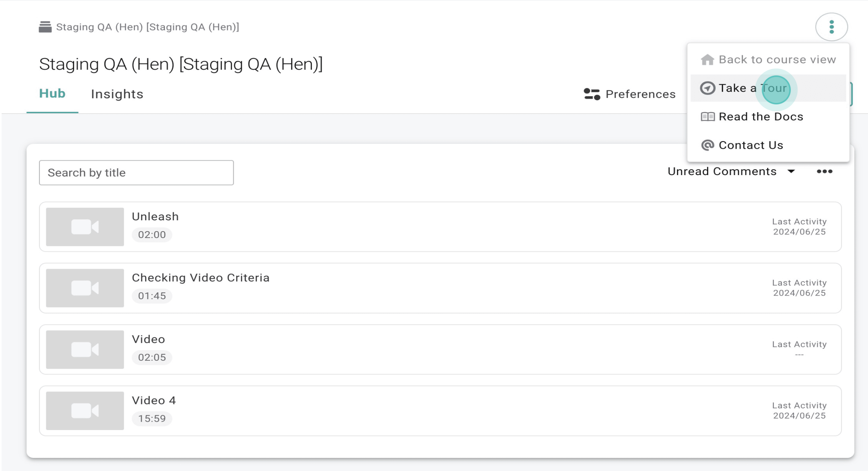Viewport: 868px width, 471px height.
Task: Switch to the Insights tab
Action: pos(117,94)
